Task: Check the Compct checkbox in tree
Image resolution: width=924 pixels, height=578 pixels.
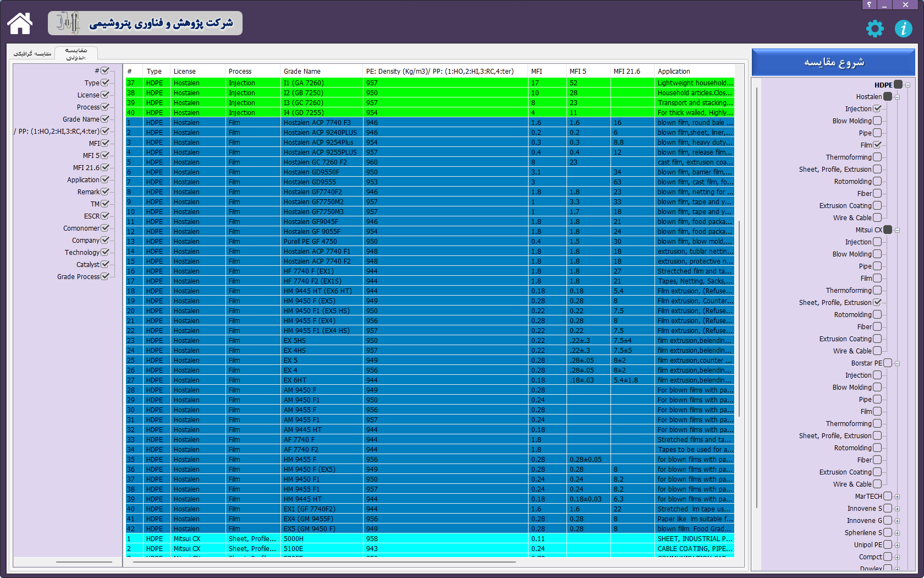Action: (x=888, y=557)
